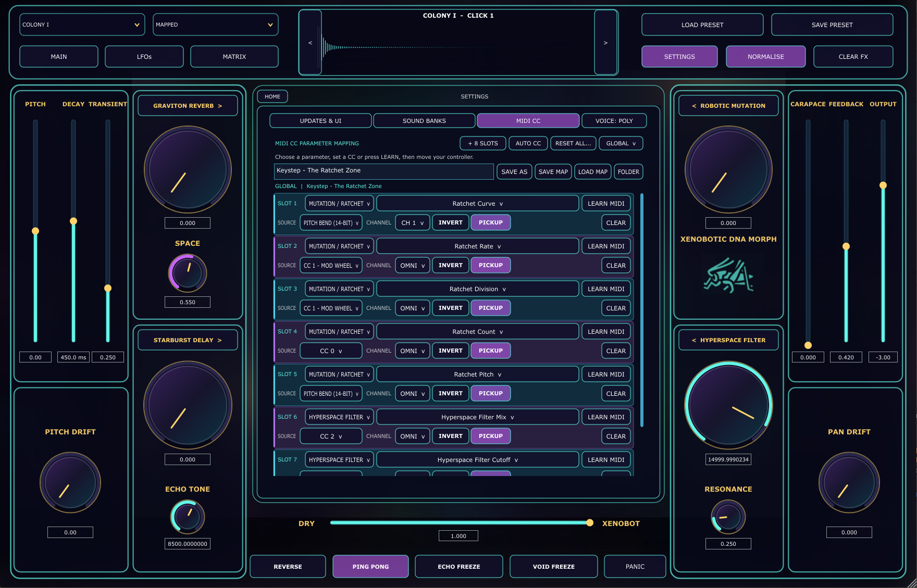The height and width of the screenshot is (588, 917).
Task: Click the Pitch Drift knob
Action: [70, 482]
